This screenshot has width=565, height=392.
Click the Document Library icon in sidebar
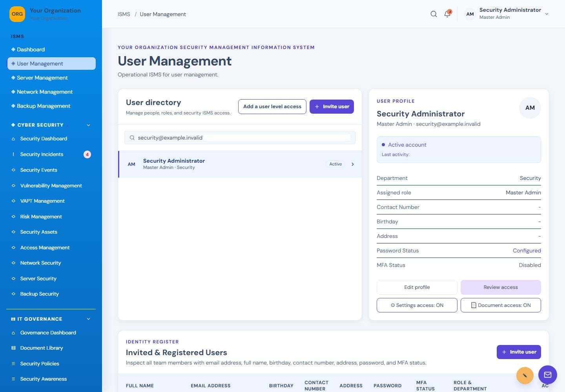[x=13, y=348]
